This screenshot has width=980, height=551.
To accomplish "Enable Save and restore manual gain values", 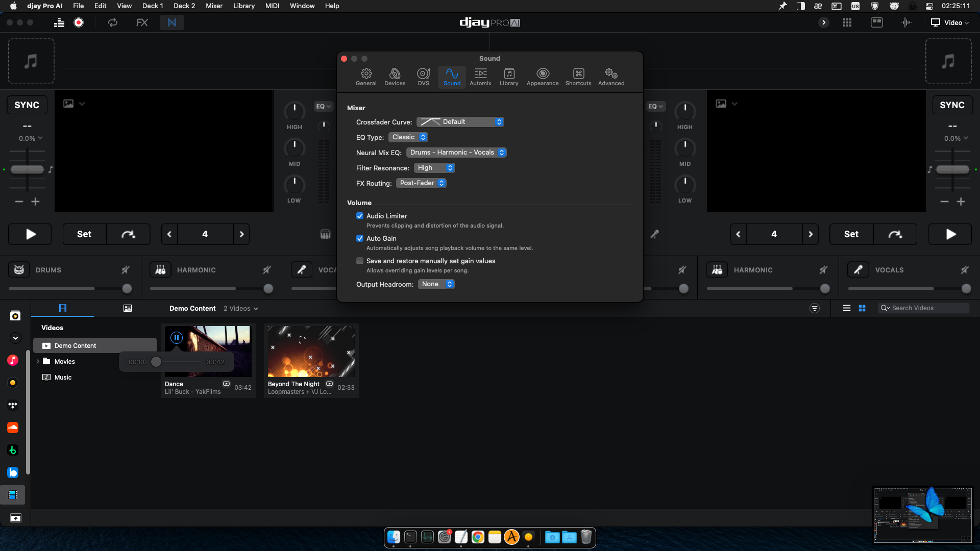I will (360, 261).
